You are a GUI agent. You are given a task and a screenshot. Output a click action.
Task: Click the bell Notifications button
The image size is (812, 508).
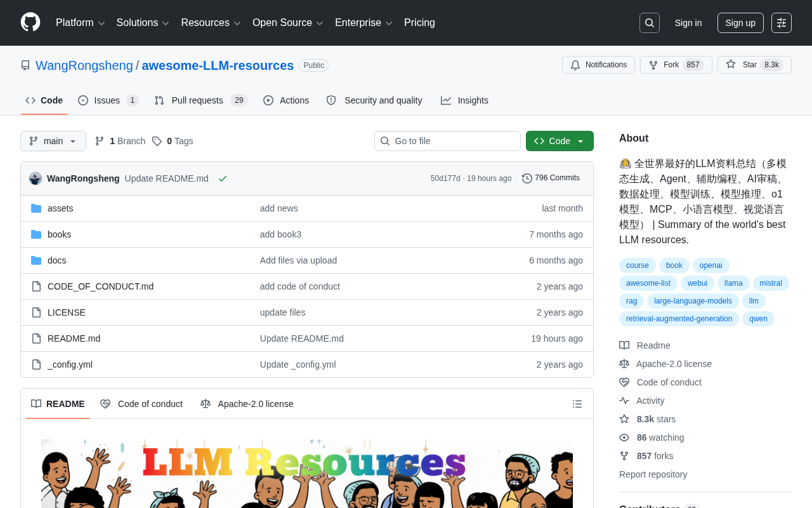tap(598, 65)
